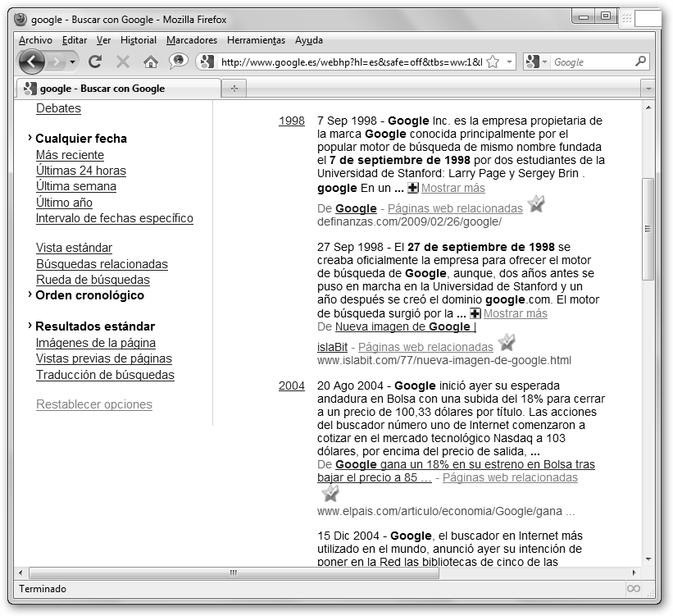Go to the Home page icon
This screenshot has height=616, width=673.
pos(150,62)
